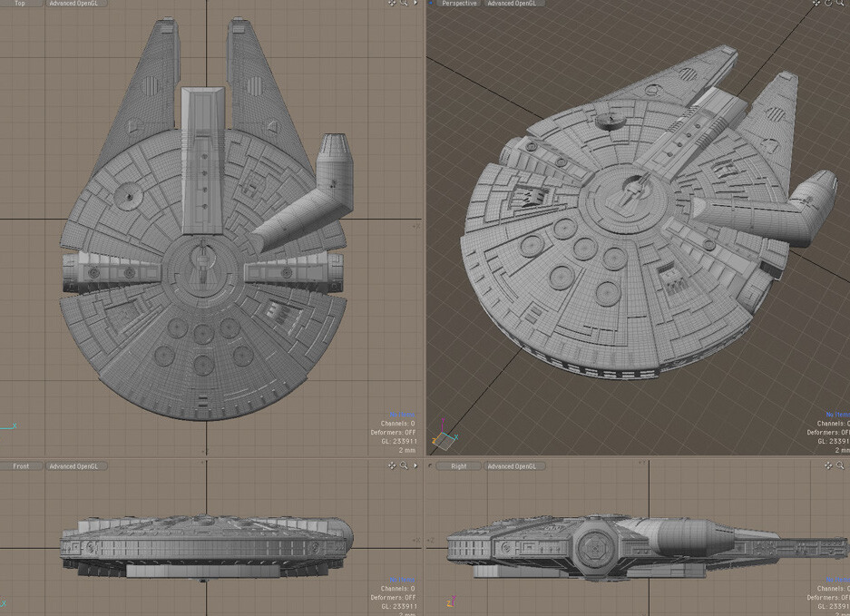The width and height of the screenshot is (850, 616).
Task: Click the pan icon in Top viewport
Action: pos(391,4)
